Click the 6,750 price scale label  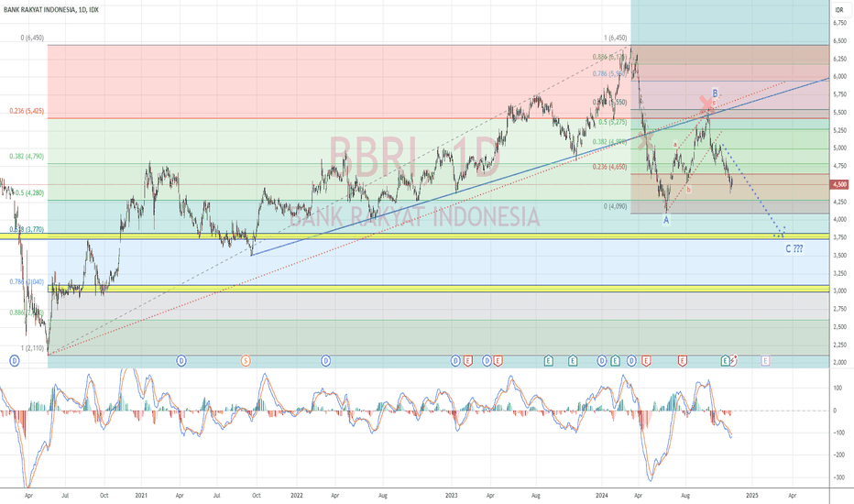(x=839, y=22)
